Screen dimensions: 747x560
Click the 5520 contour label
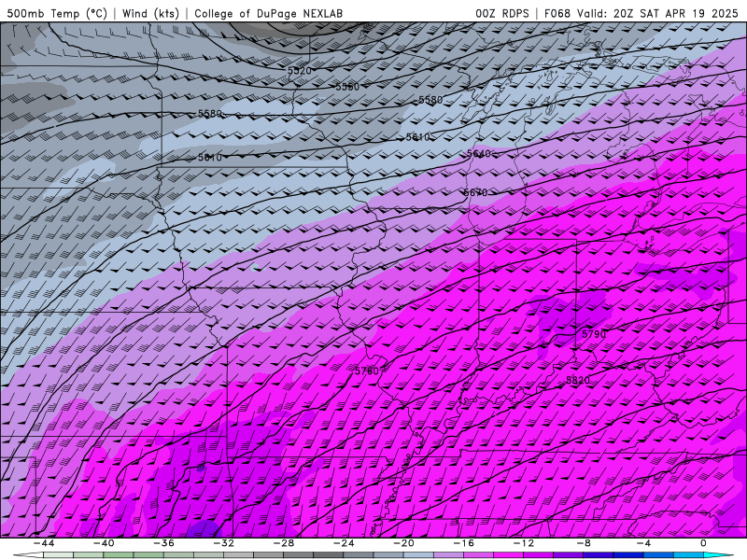299,71
